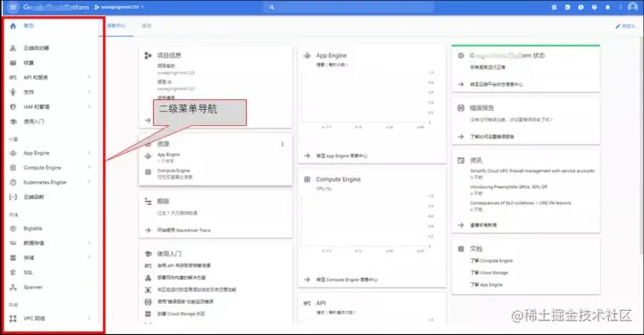Click the 使用入门 sidebar icon
644x335 pixels.
(x=13, y=121)
